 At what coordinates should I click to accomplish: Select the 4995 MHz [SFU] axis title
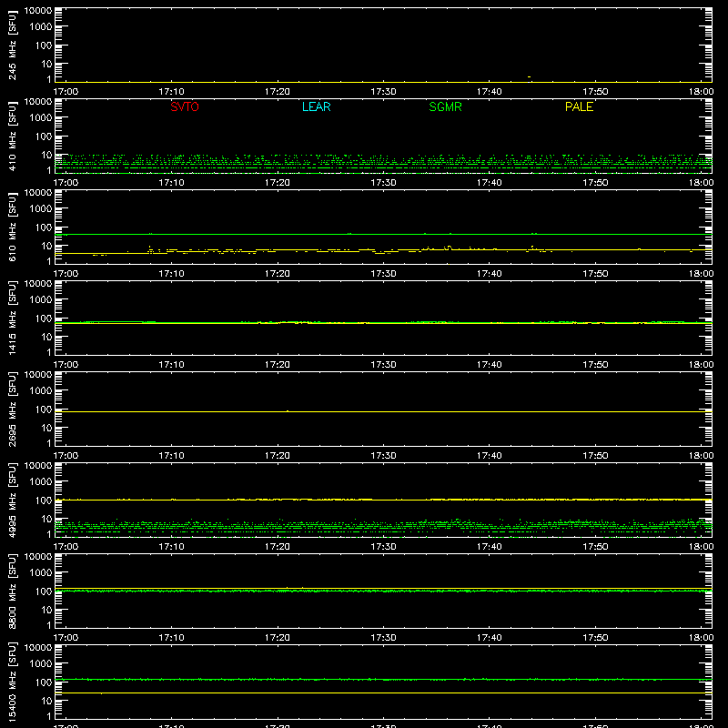(12, 500)
